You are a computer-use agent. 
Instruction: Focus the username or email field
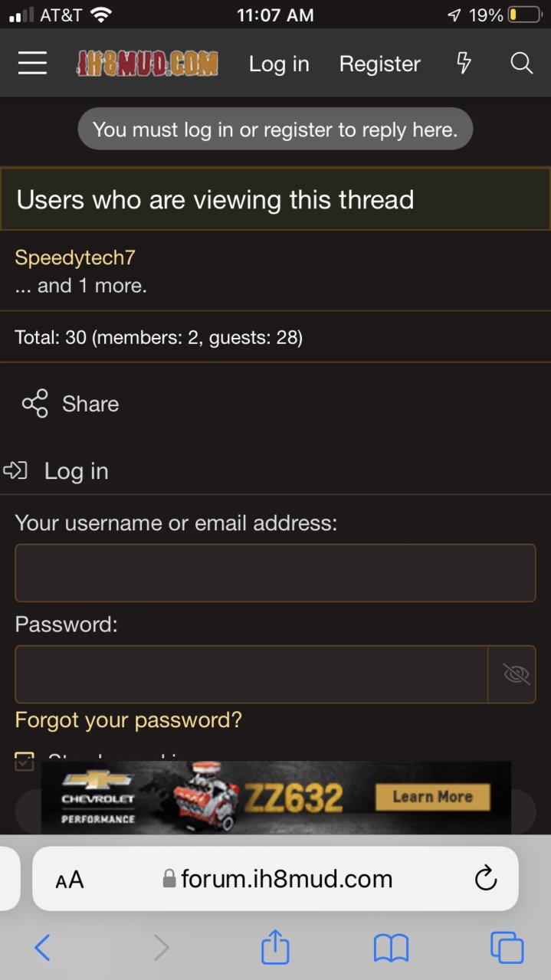[x=275, y=573]
